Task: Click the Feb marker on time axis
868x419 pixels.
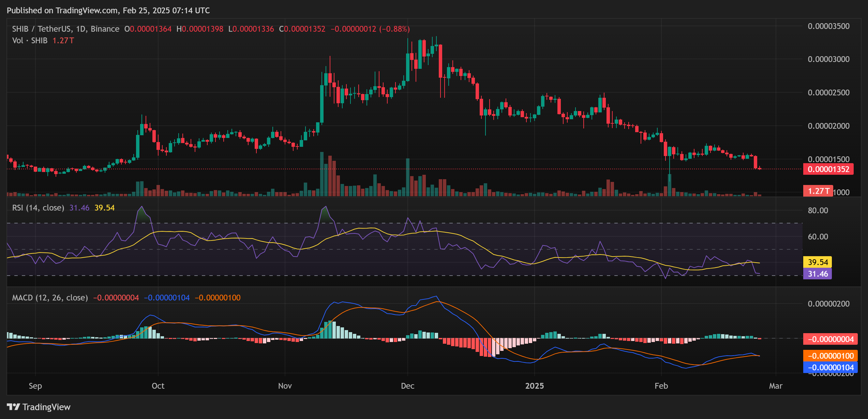Action: pyautogui.click(x=661, y=386)
